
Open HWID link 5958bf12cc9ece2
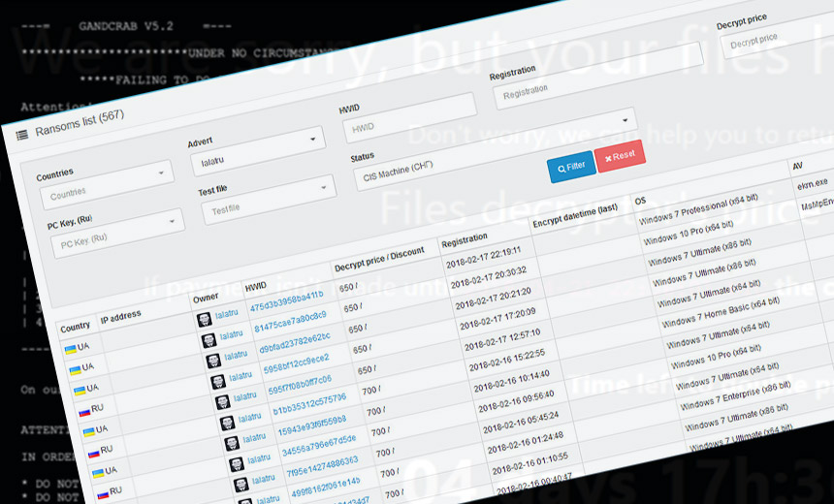[296, 364]
